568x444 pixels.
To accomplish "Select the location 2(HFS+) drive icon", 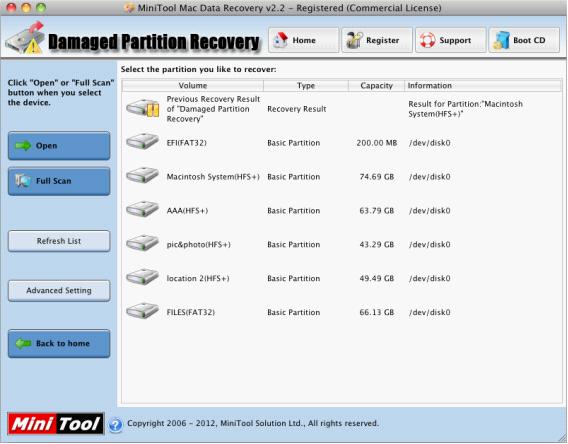I will tap(142, 277).
